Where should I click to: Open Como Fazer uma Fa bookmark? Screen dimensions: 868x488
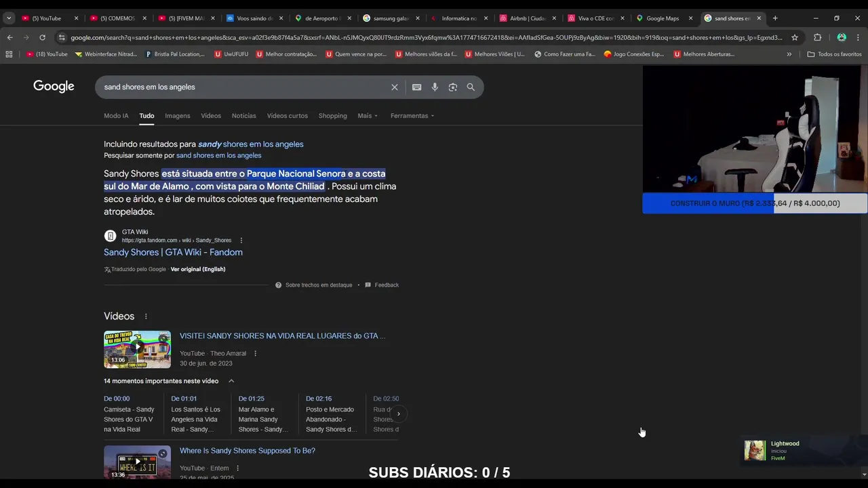tap(564, 54)
